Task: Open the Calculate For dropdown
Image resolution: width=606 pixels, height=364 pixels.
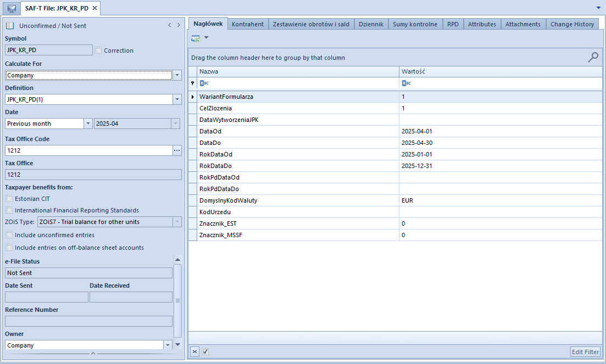Action: coord(177,75)
